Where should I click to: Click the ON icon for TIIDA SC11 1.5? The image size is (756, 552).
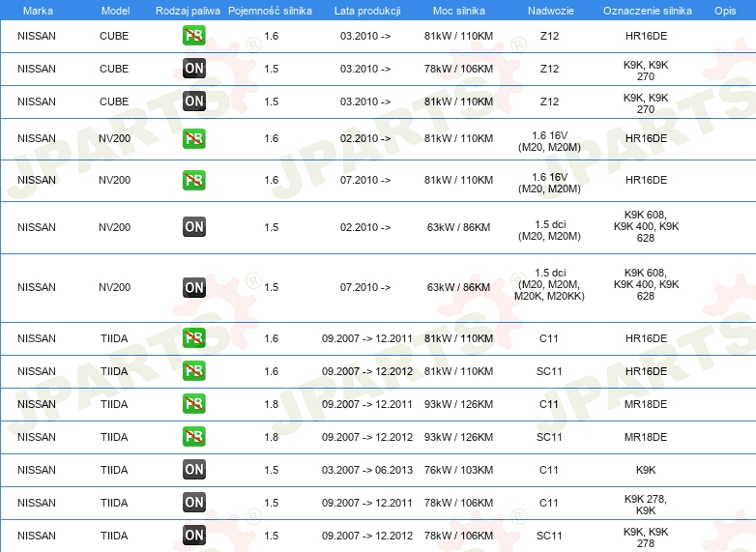[193, 536]
